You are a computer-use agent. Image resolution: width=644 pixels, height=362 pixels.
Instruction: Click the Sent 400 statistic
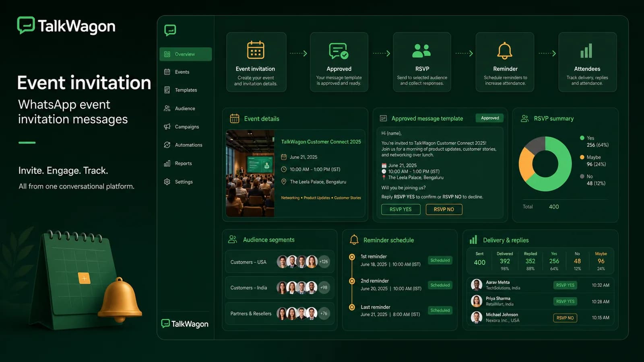pyautogui.click(x=479, y=260)
